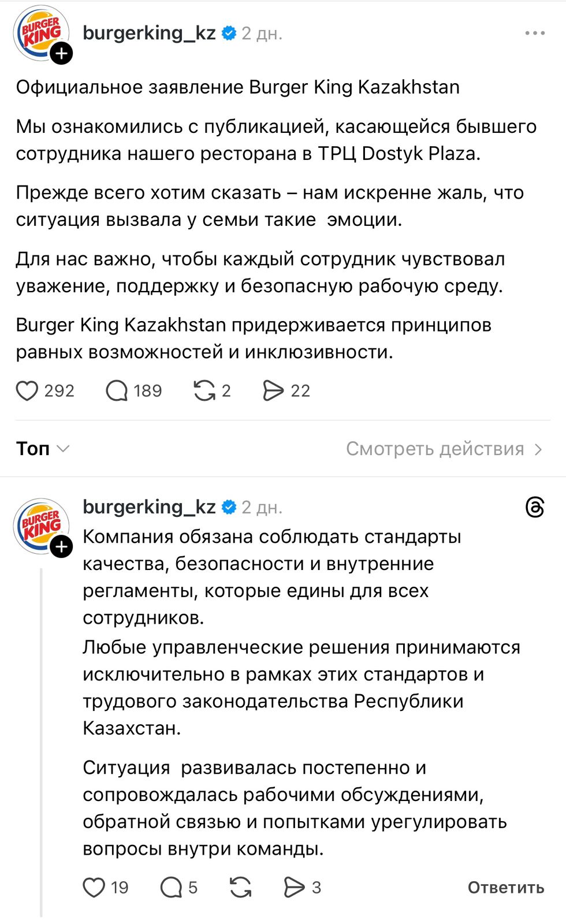Tap the top Burger King profile picture
The image size is (566, 924).
tap(39, 32)
